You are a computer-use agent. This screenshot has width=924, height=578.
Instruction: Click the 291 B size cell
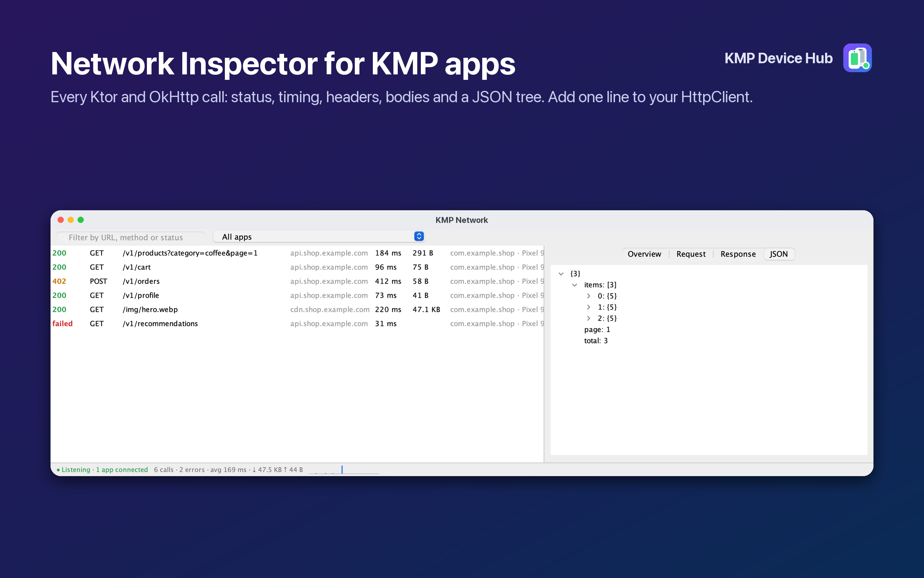(x=423, y=253)
